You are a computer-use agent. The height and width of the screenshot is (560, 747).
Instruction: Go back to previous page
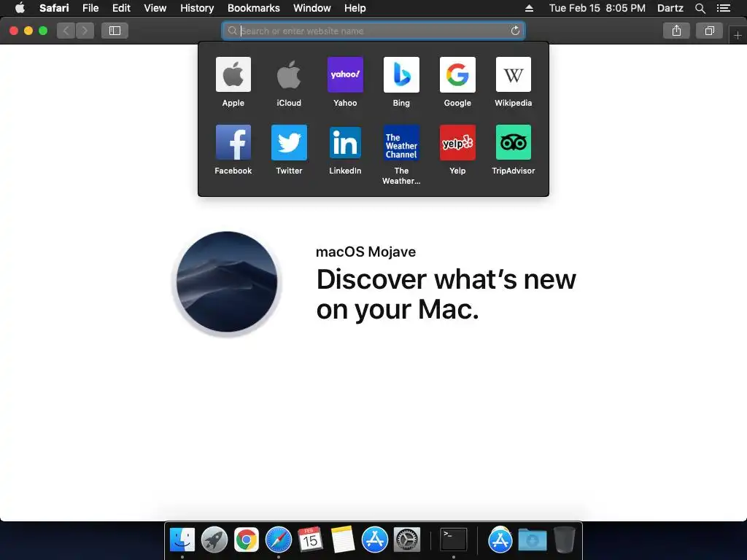[x=66, y=31]
